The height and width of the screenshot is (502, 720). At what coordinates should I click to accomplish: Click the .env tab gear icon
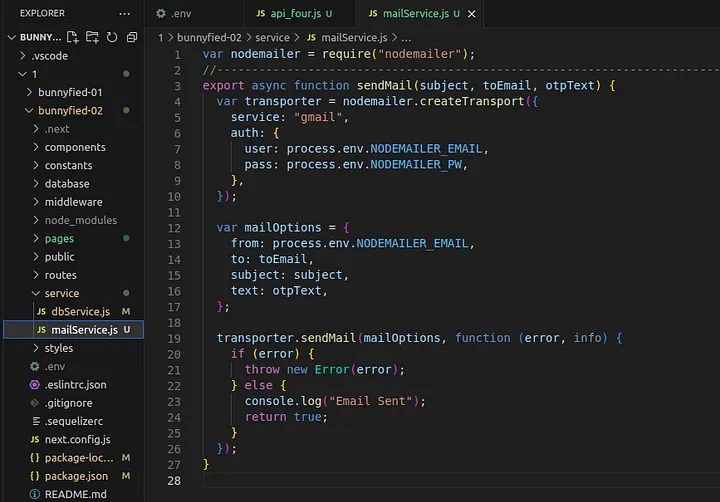pyautogui.click(x=161, y=14)
